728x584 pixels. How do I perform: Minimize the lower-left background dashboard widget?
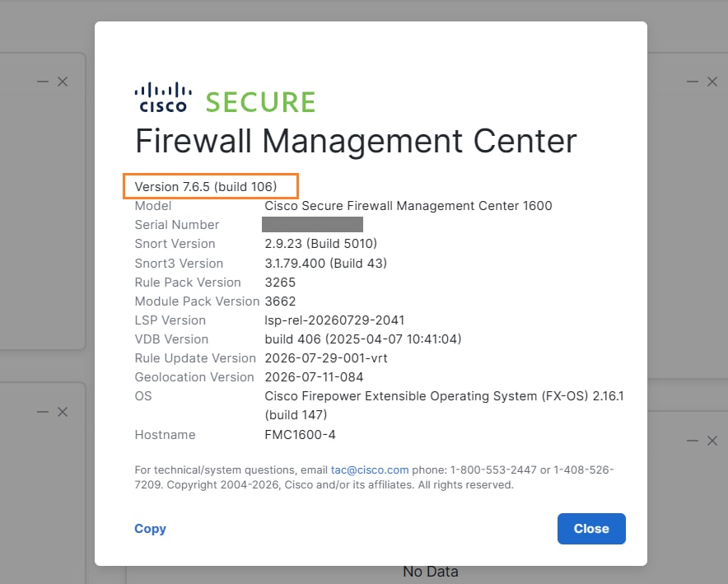click(43, 412)
